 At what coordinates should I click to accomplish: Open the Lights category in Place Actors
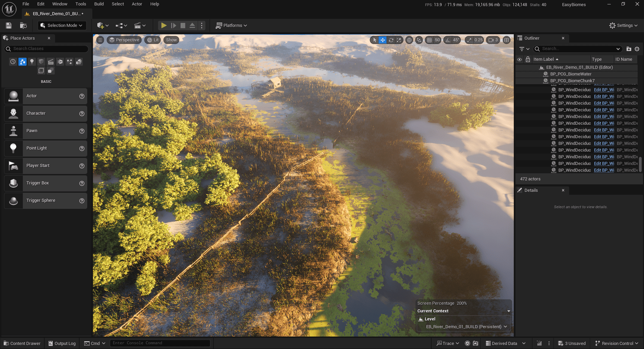click(32, 61)
